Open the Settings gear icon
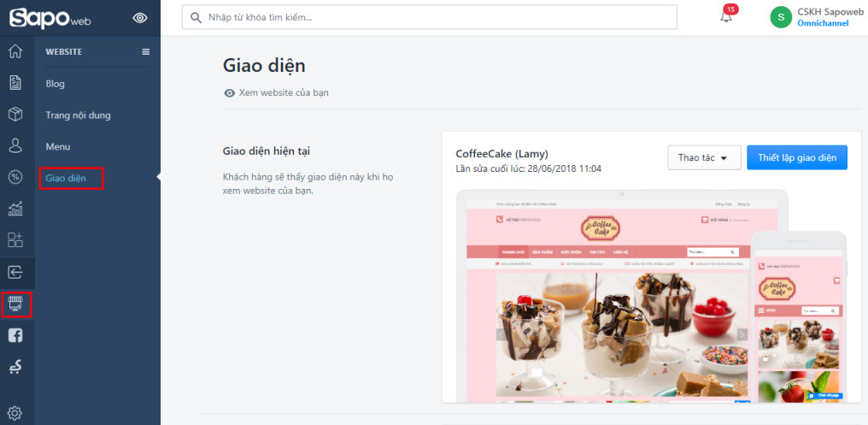 [x=15, y=414]
